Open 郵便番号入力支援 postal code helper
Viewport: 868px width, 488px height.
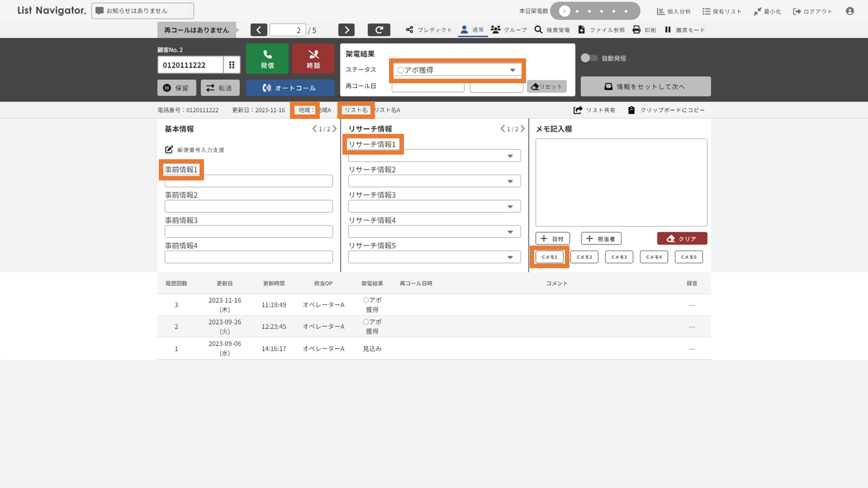[x=194, y=150]
